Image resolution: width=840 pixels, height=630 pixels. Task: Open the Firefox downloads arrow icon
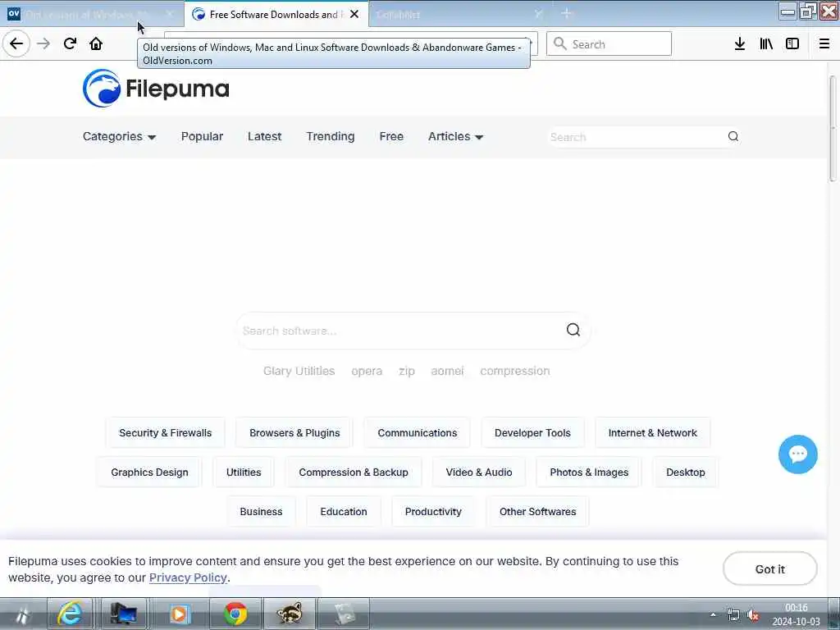click(x=739, y=44)
